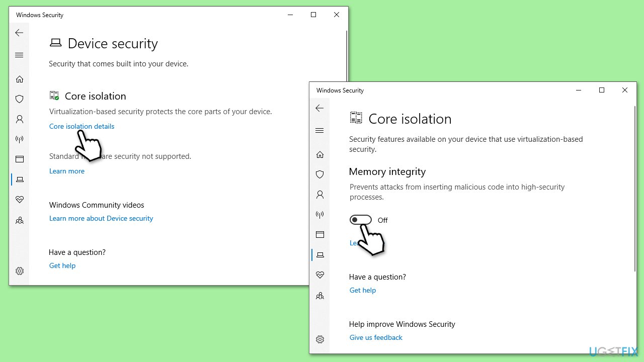Select Give us feedback
Image resolution: width=644 pixels, height=362 pixels.
click(376, 337)
